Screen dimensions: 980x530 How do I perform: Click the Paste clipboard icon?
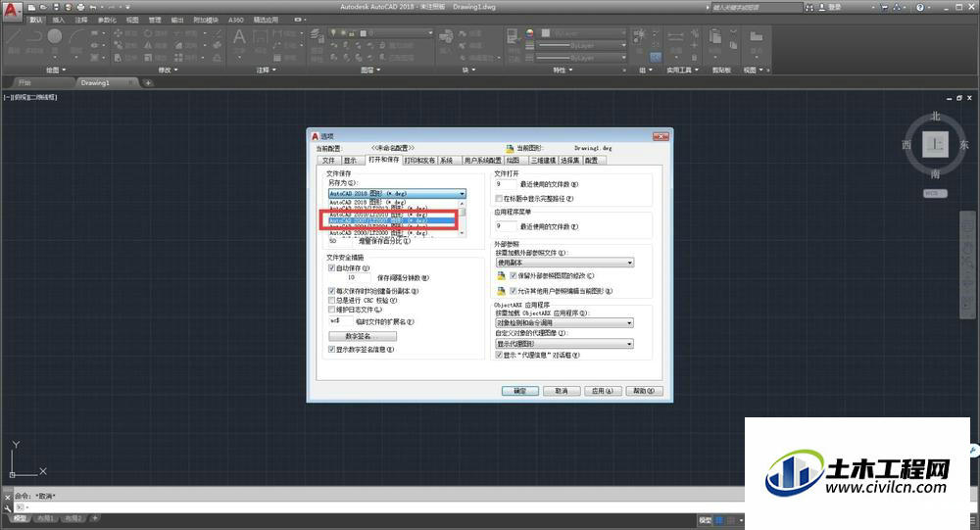coord(715,36)
